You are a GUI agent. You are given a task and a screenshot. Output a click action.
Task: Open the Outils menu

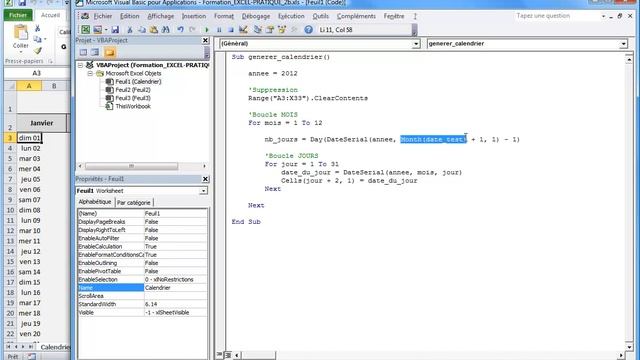coord(320,16)
